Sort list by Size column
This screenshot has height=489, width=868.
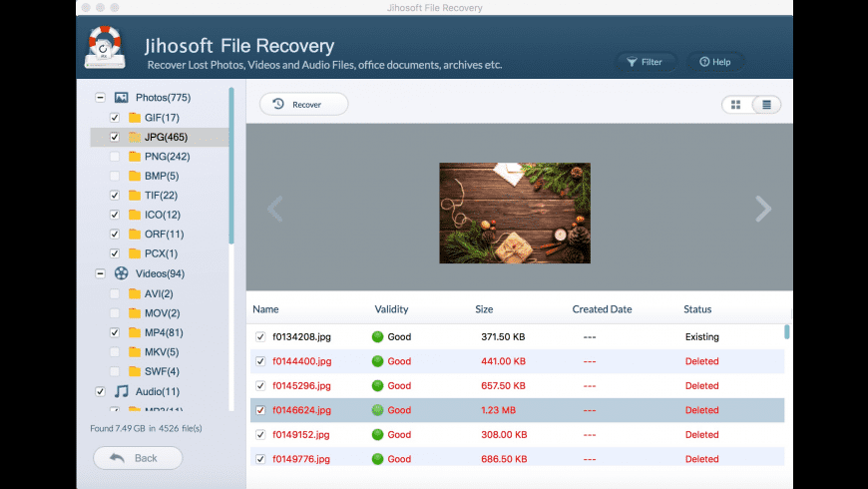[x=484, y=309]
